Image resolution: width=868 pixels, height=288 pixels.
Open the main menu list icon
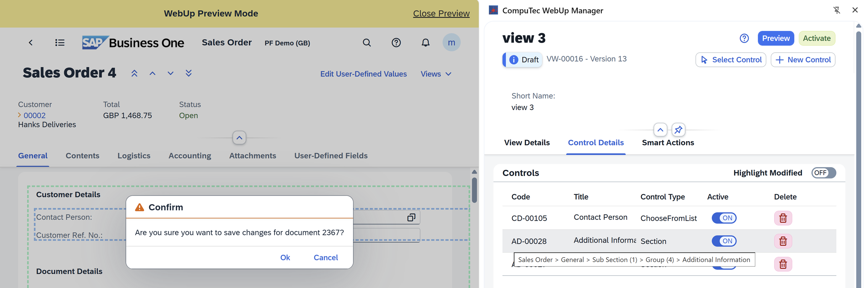pyautogui.click(x=60, y=43)
